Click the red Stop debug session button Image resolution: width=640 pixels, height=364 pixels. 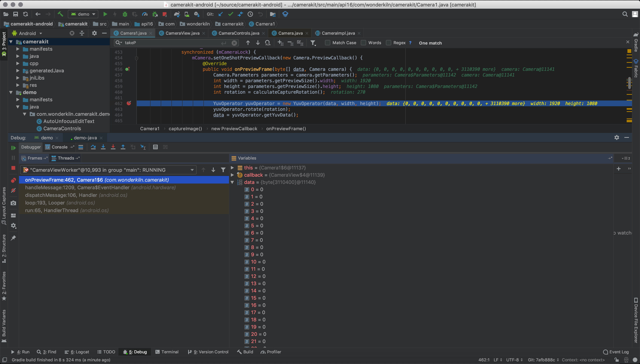click(14, 168)
